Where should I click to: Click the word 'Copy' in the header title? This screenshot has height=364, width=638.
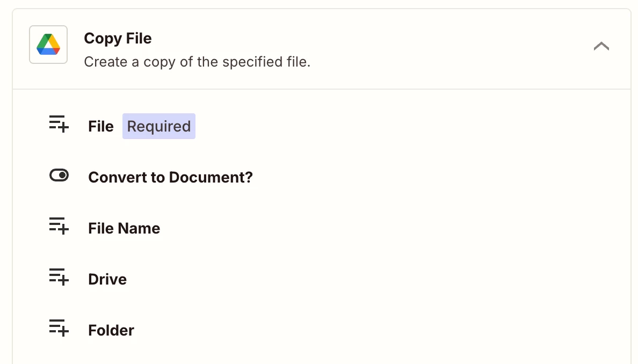coord(102,39)
